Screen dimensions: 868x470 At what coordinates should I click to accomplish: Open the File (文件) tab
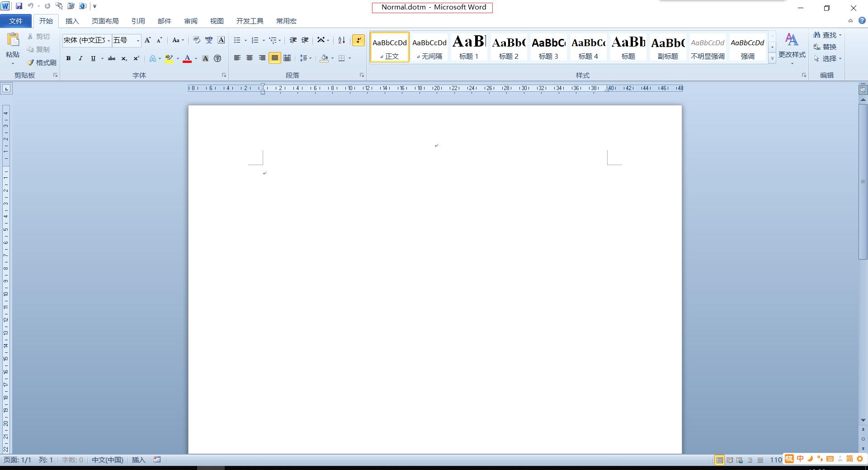pos(16,21)
